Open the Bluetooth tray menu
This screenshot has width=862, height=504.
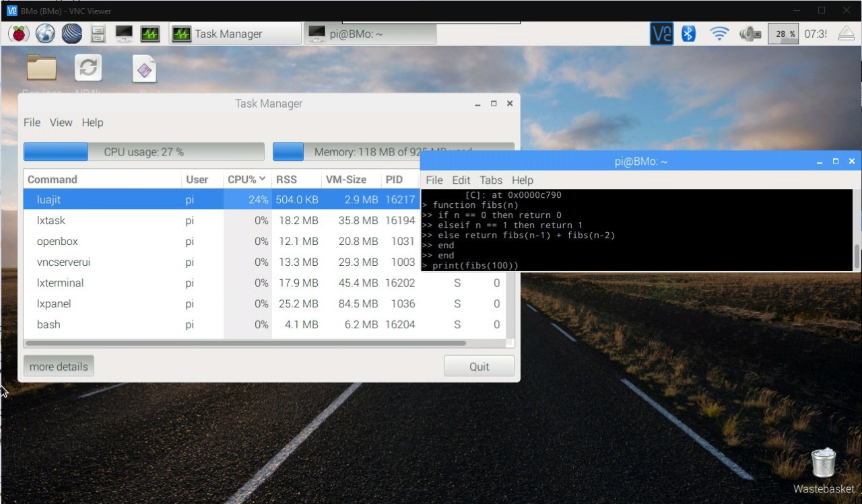(x=688, y=34)
